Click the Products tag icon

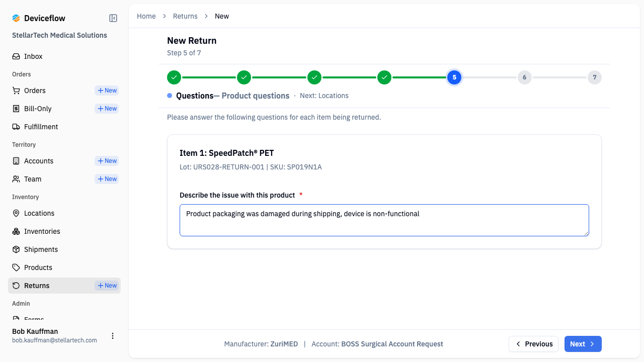tap(16, 267)
